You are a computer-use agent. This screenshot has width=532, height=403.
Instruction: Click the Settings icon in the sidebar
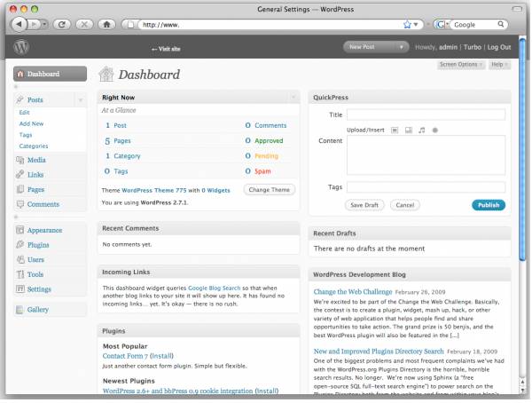tap(20, 289)
